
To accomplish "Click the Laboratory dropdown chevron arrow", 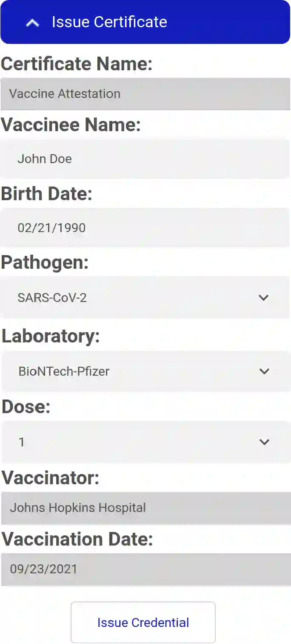I will [264, 371].
